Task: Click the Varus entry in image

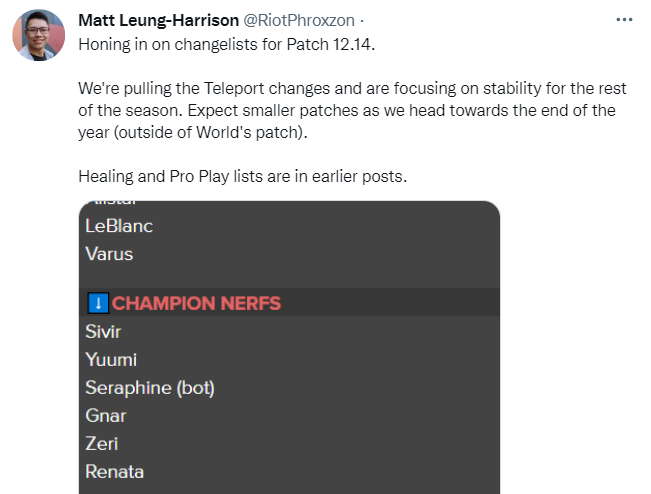Action: point(109,254)
